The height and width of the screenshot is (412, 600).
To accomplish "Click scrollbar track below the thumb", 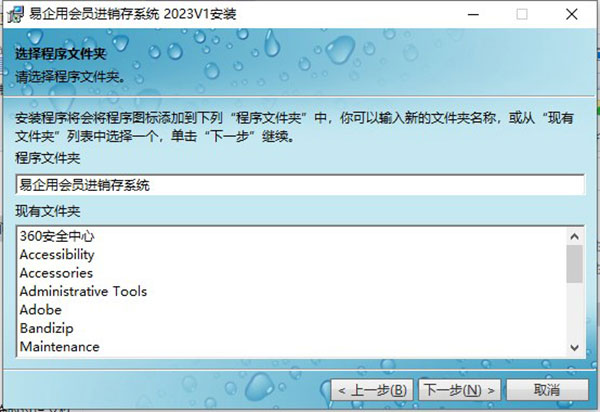I will pyautogui.click(x=574, y=311).
